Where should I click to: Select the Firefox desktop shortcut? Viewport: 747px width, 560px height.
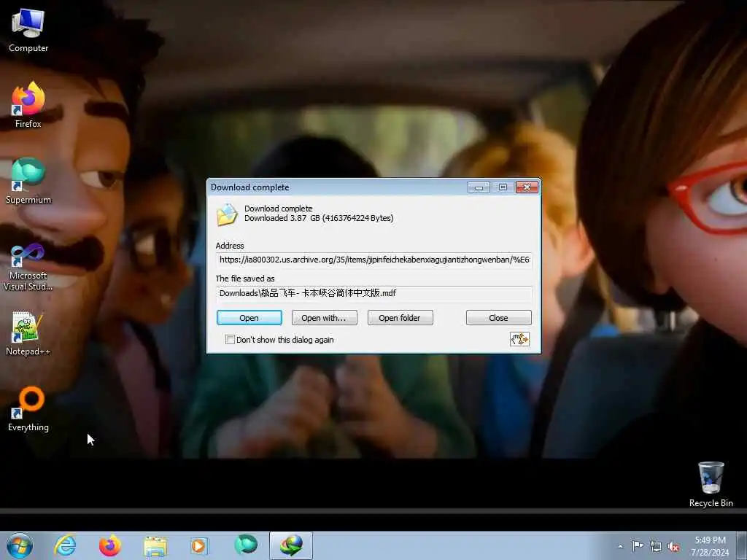tap(28, 105)
